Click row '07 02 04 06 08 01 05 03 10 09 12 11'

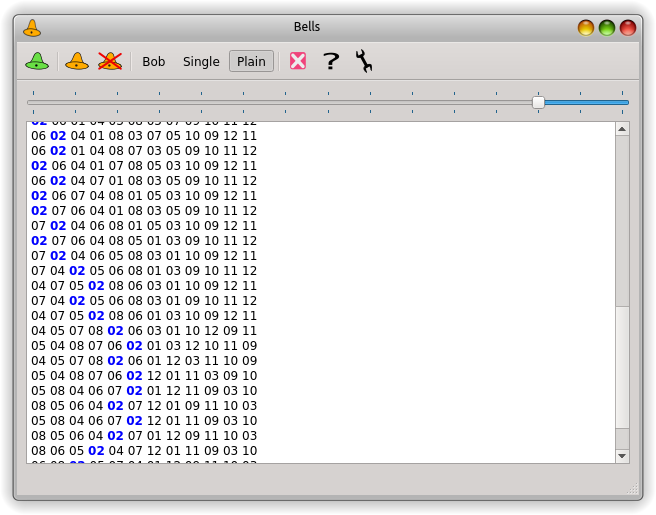(144, 226)
